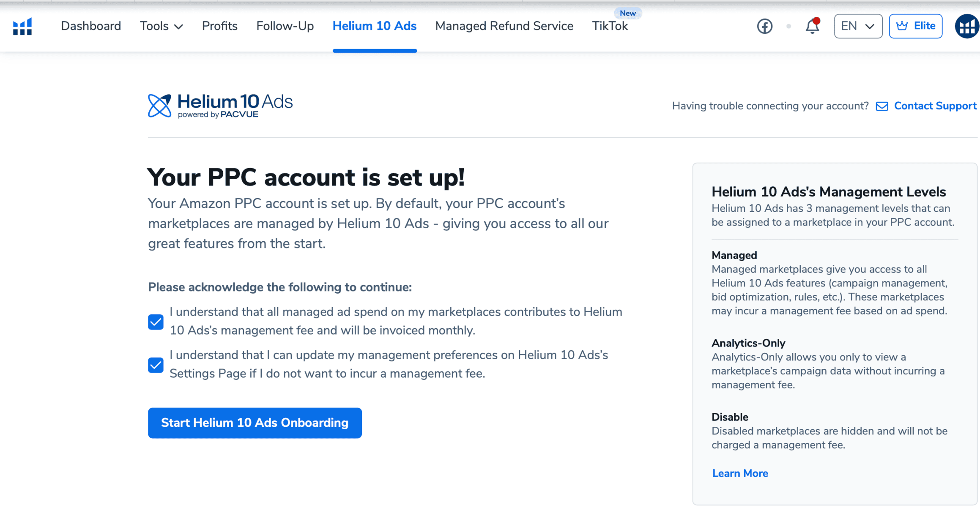The height and width of the screenshot is (507, 980).
Task: Click the Contact Support link
Action: (935, 106)
